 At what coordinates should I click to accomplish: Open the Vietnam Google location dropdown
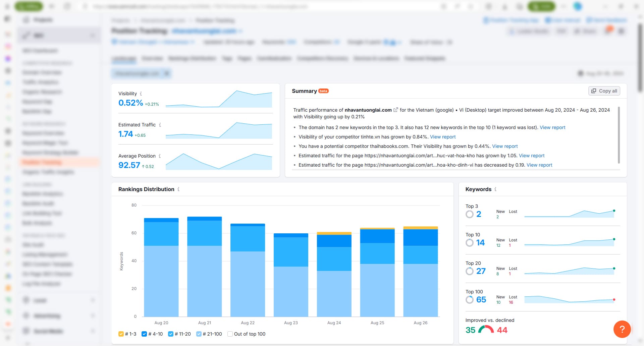click(x=153, y=42)
